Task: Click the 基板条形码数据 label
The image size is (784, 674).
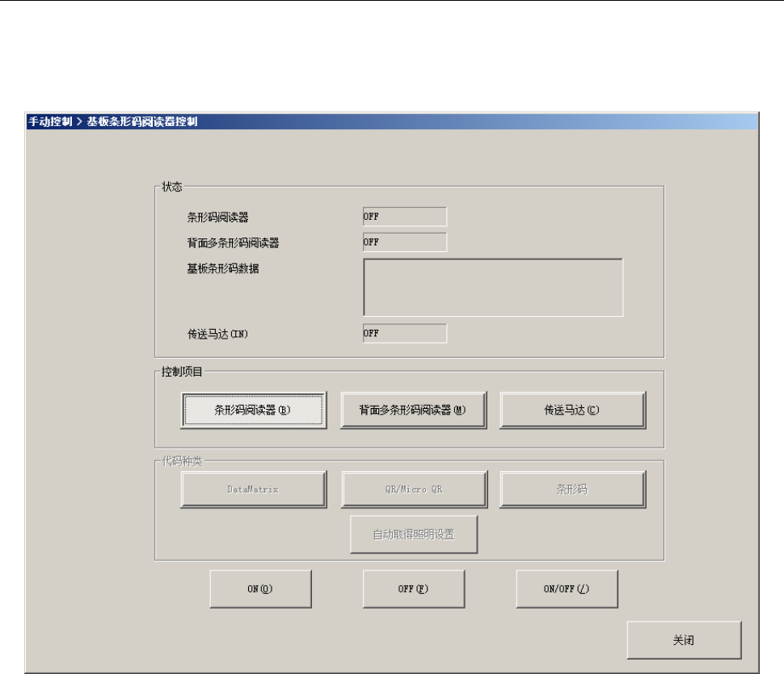Action: (x=223, y=268)
